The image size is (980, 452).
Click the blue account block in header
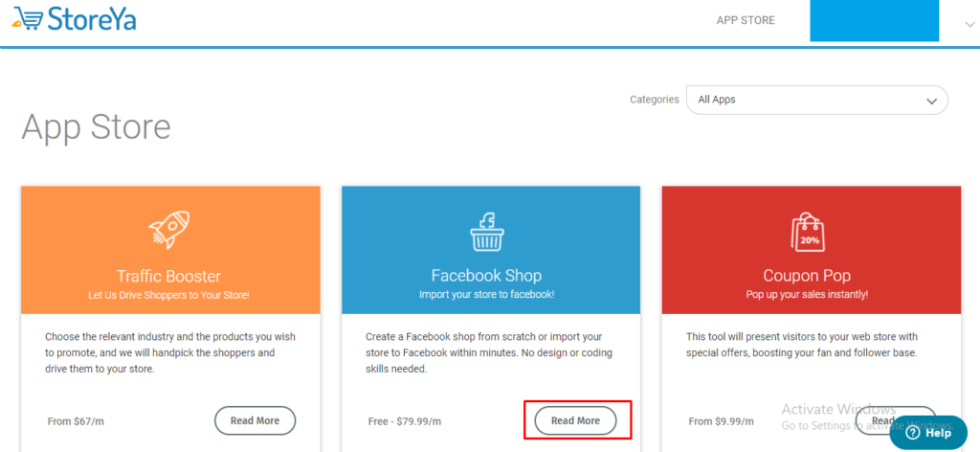pos(875,21)
